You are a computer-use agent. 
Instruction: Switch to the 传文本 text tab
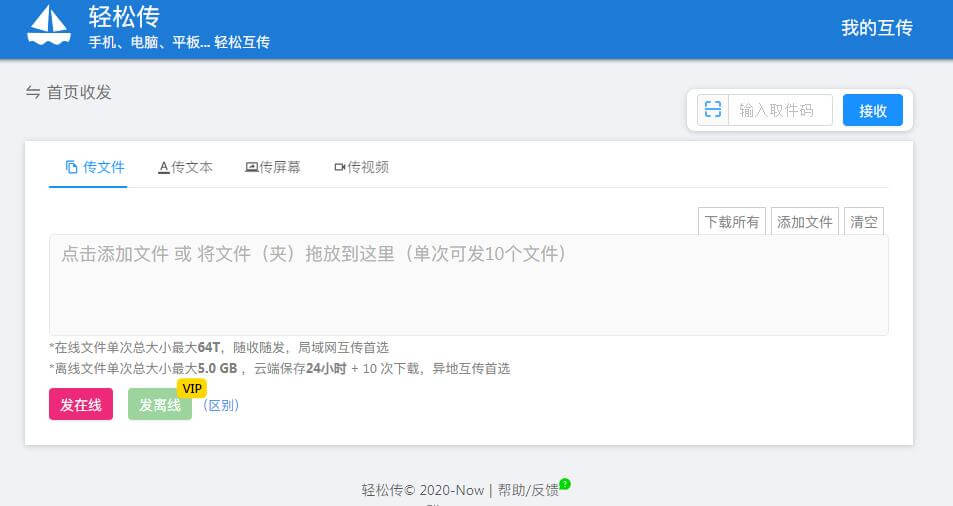click(185, 167)
